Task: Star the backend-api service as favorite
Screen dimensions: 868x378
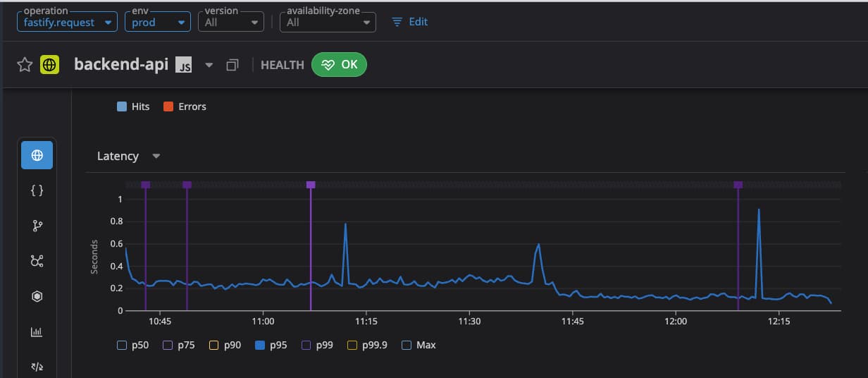Action: pyautogui.click(x=25, y=65)
